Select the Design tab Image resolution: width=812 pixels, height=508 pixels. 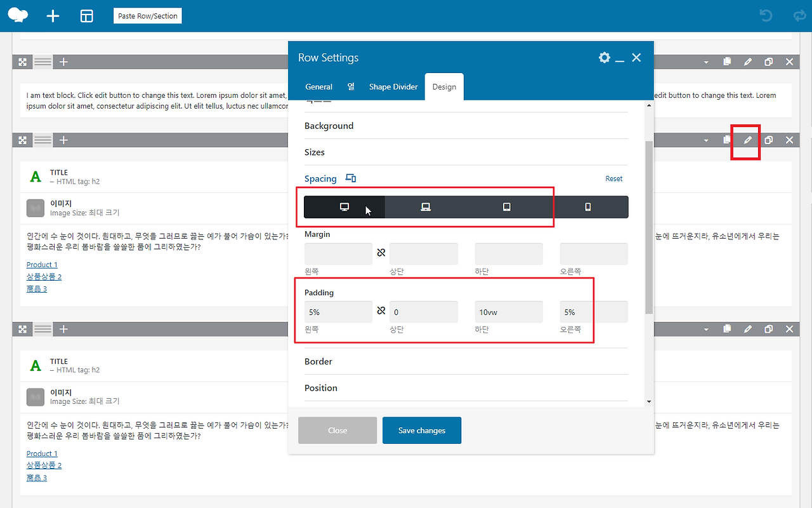click(x=444, y=87)
